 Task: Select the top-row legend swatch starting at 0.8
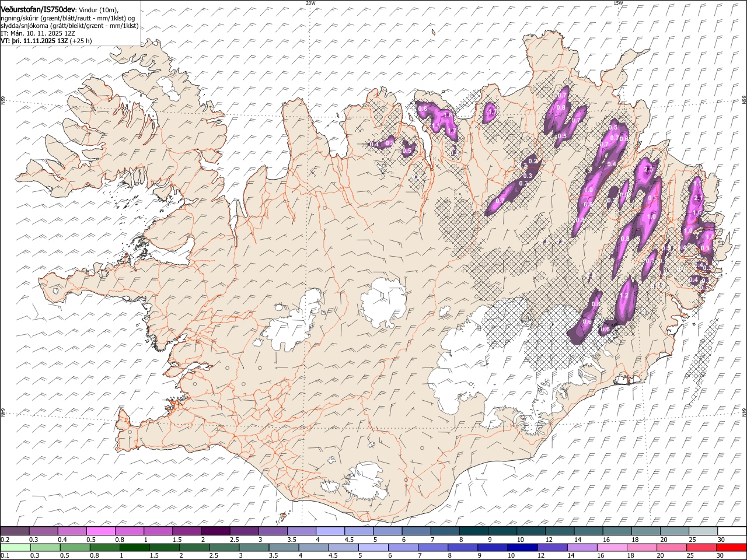(x=129, y=531)
